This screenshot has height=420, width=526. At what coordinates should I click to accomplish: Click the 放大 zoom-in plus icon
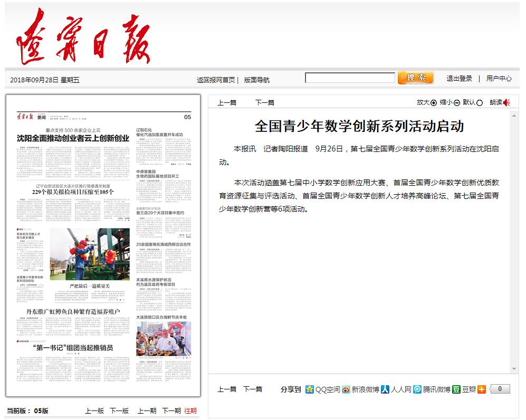click(x=434, y=103)
